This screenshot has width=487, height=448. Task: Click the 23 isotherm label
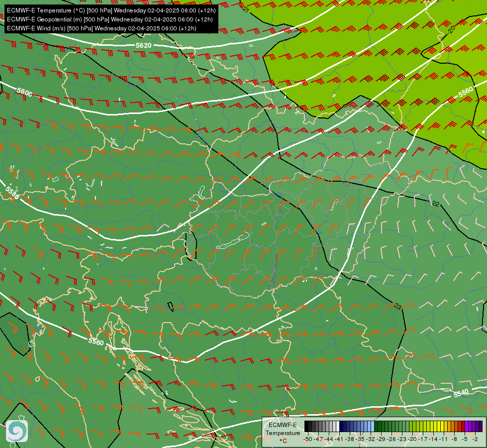coord(398,306)
